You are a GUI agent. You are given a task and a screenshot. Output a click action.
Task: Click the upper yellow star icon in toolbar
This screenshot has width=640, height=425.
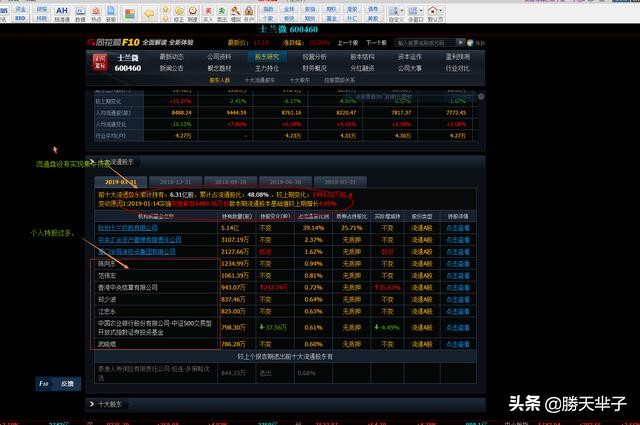coord(165,10)
